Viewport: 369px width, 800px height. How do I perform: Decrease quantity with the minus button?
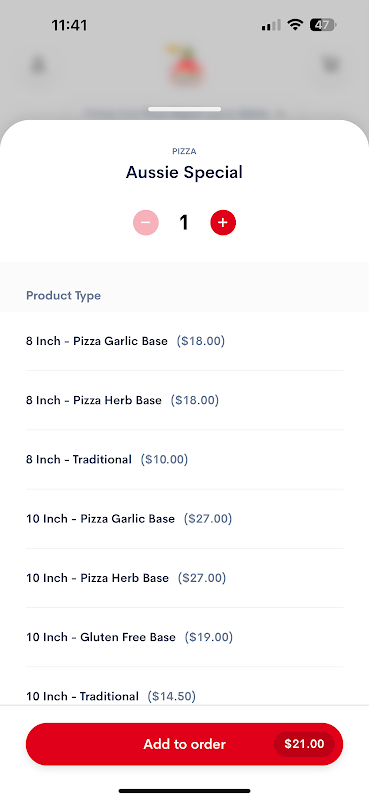[x=146, y=222]
